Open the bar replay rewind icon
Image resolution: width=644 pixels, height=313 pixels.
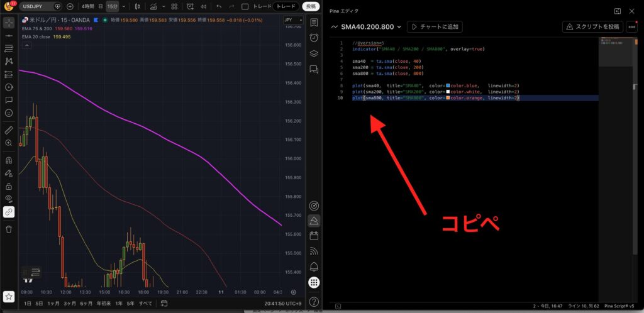(x=204, y=6)
